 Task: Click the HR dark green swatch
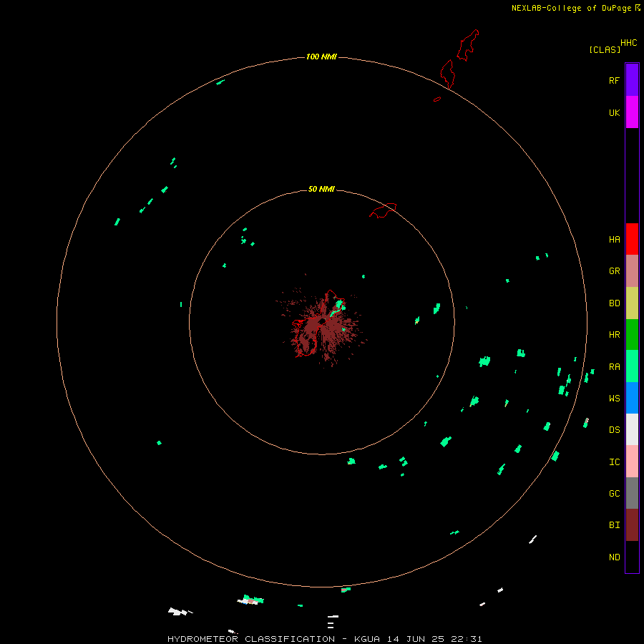tap(632, 335)
